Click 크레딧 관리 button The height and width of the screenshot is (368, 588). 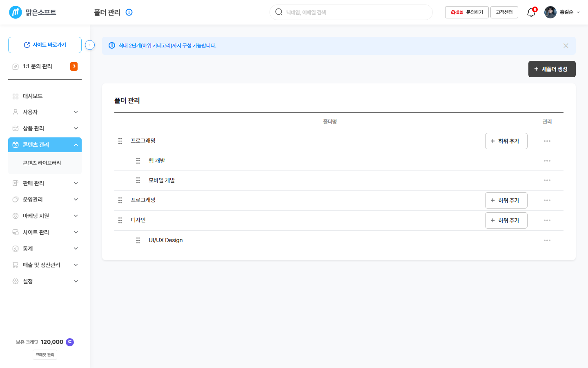click(x=45, y=355)
